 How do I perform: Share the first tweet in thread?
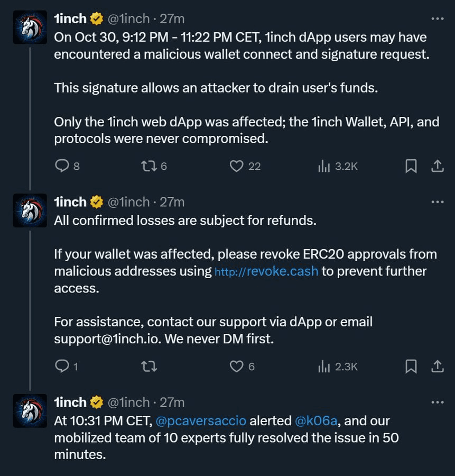tap(438, 166)
